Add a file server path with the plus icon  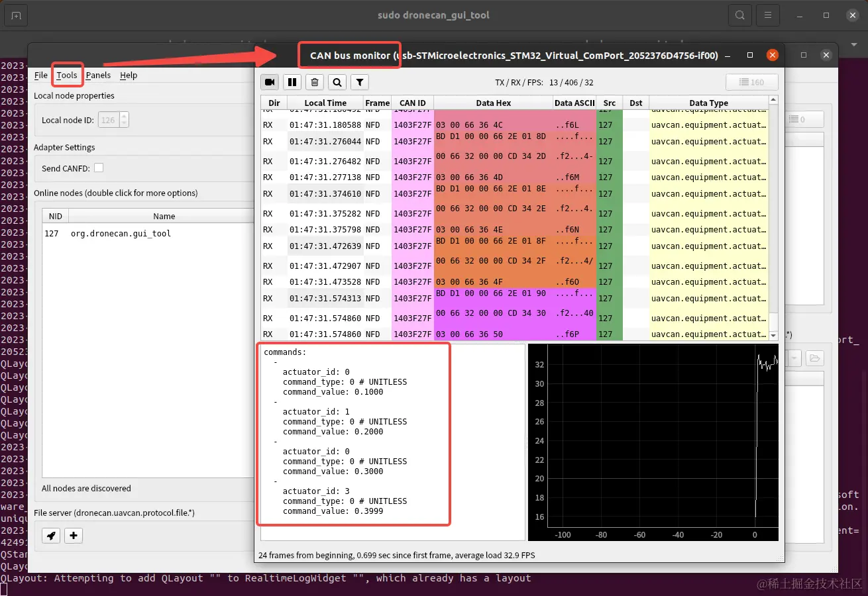coord(74,536)
